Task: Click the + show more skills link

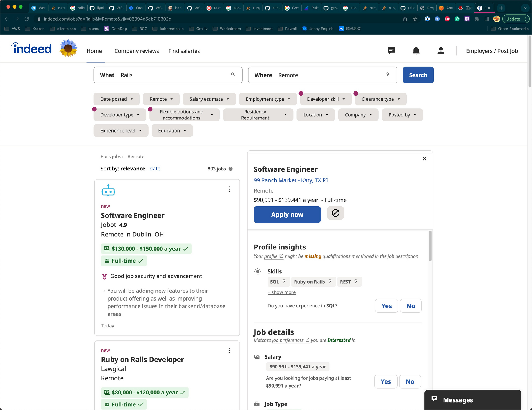Action: tap(282, 292)
